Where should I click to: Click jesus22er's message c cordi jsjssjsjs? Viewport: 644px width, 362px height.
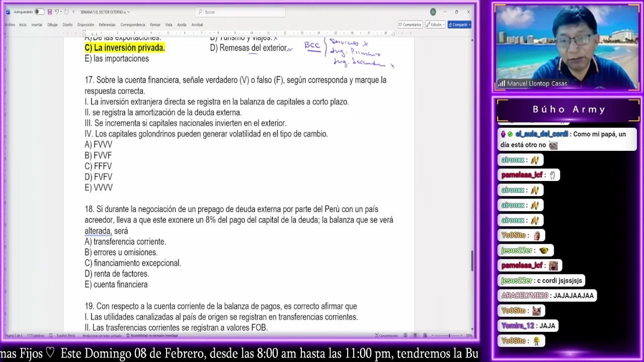coord(559,281)
